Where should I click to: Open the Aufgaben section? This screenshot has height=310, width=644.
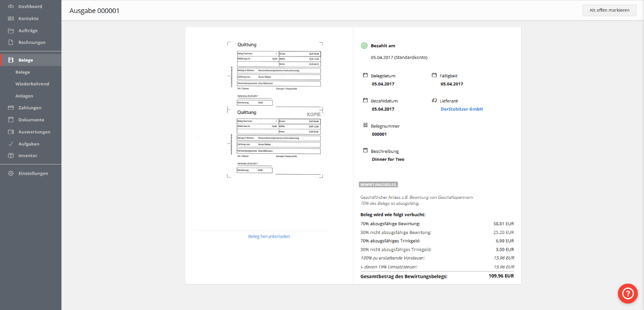29,144
